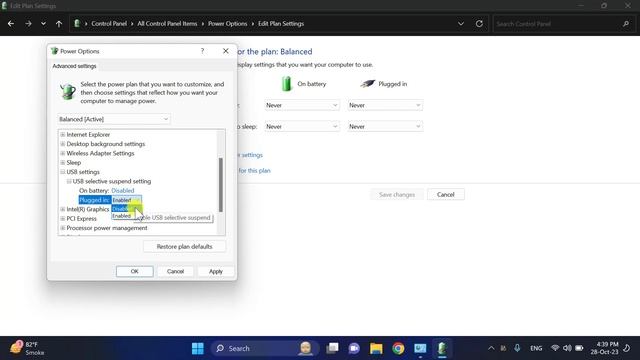The image size is (640, 360).
Task: Expand Desktop background settings node
Action: coord(62,144)
